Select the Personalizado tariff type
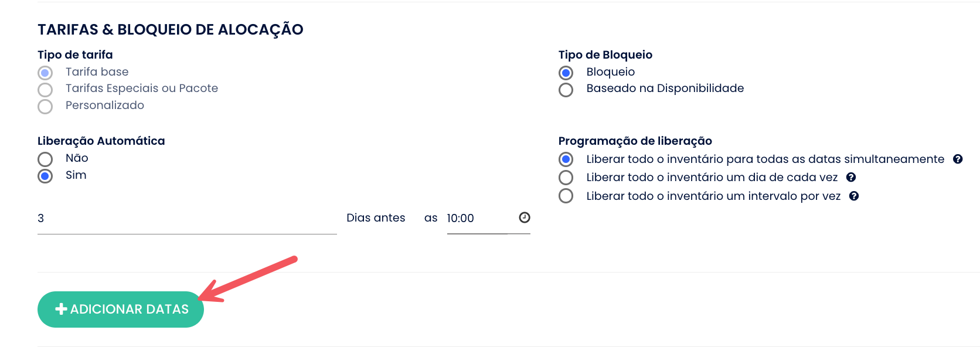980x347 pixels. (45, 106)
